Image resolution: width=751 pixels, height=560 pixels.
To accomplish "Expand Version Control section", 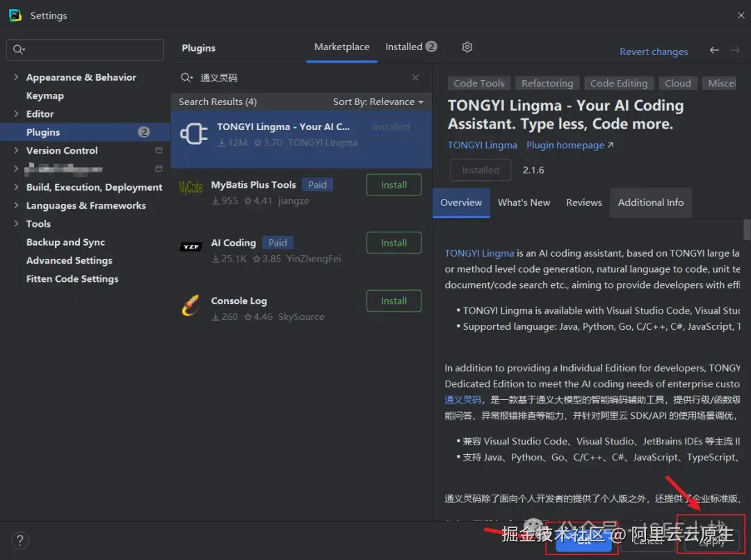I will click(x=16, y=150).
